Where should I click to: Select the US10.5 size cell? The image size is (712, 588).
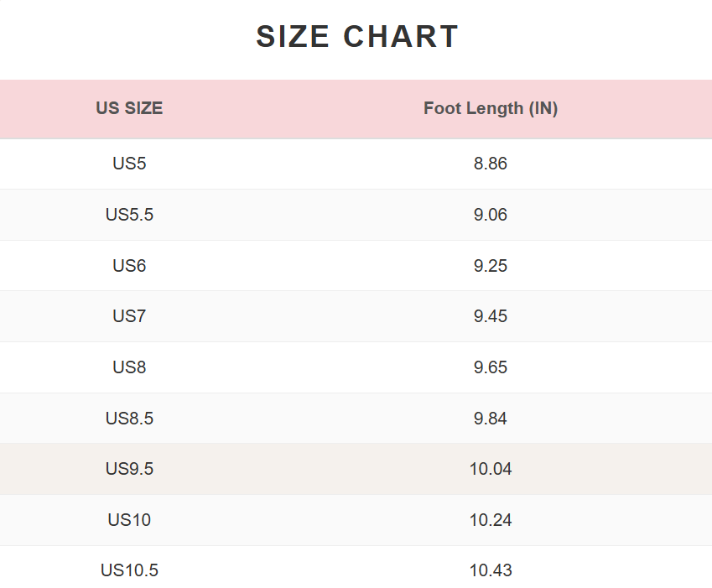click(129, 570)
